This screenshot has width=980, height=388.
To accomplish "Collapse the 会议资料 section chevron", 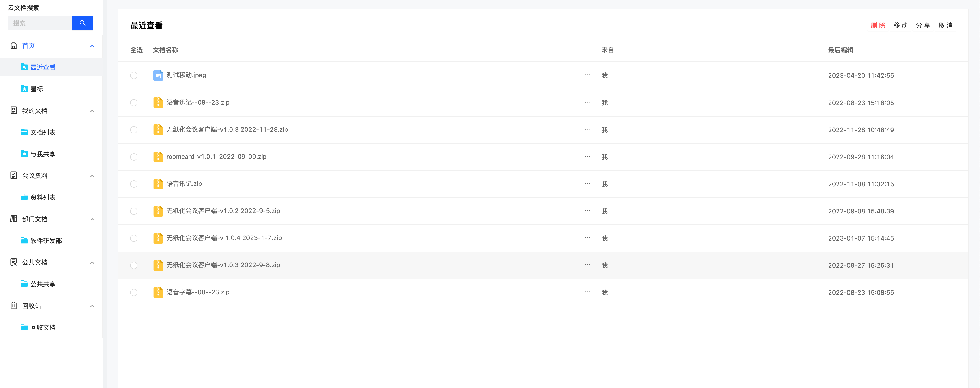I will coord(92,176).
